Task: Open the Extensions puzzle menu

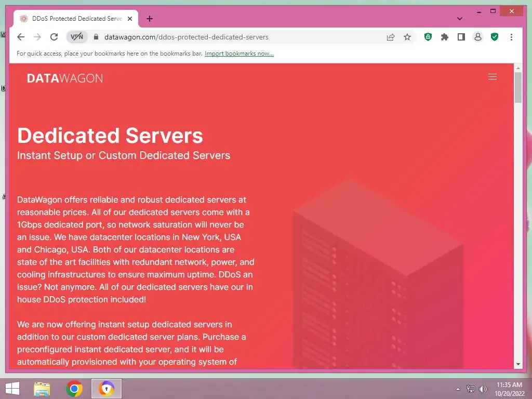Action: 445,37
